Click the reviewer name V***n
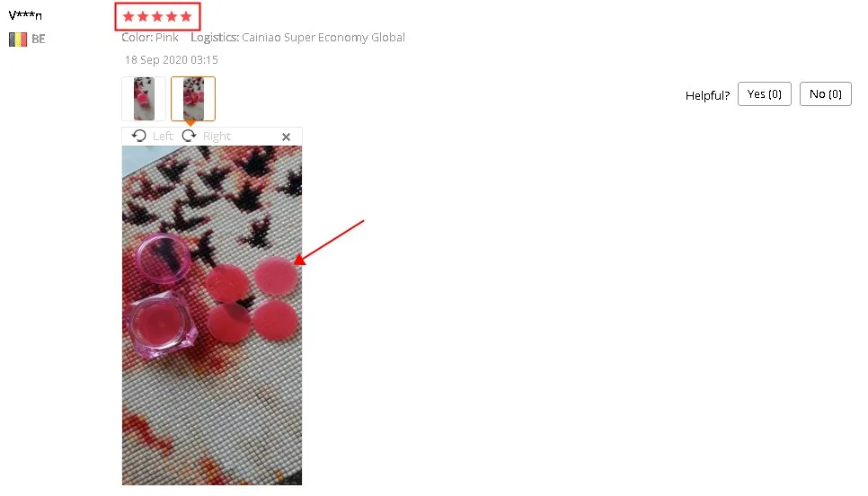The height and width of the screenshot is (496, 868). click(x=25, y=15)
